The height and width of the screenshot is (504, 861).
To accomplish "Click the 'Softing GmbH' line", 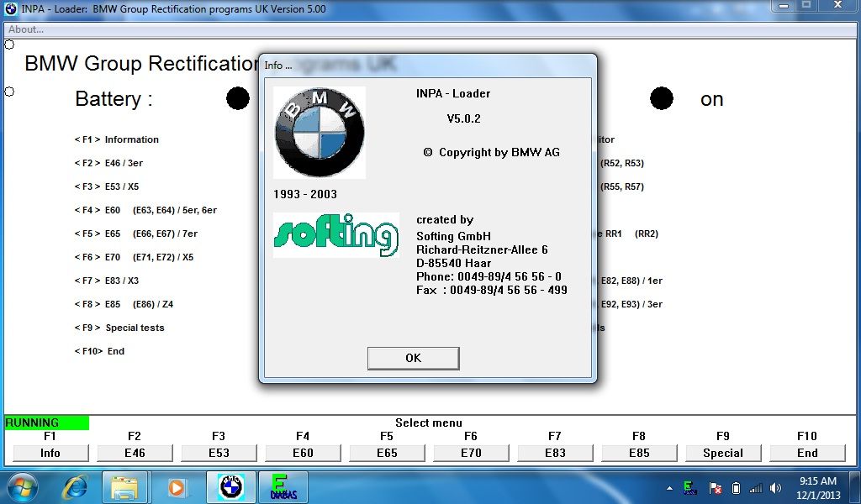I will coord(453,236).
